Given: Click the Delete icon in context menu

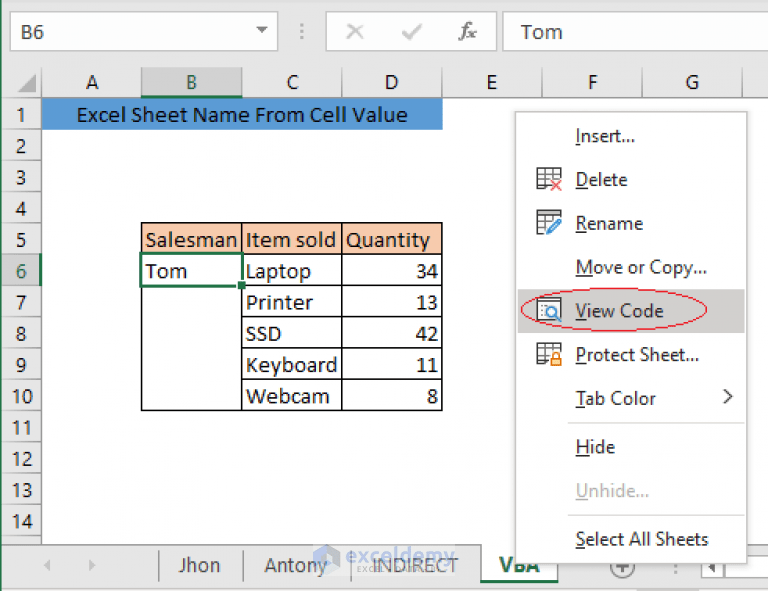Looking at the screenshot, I should click(549, 180).
